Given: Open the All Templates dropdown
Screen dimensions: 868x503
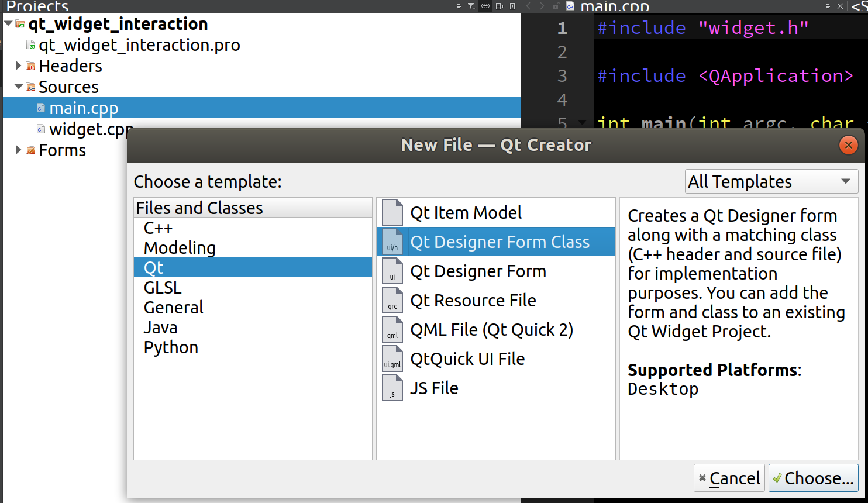Looking at the screenshot, I should point(771,181).
